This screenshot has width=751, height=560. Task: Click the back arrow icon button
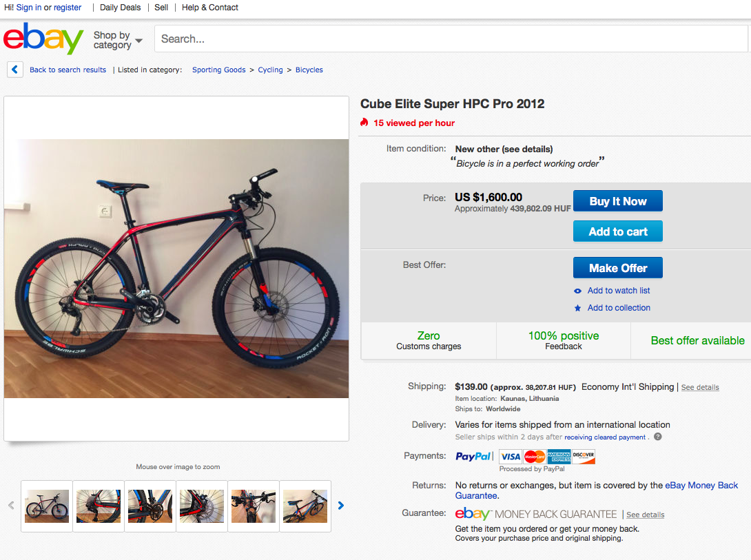pos(15,70)
